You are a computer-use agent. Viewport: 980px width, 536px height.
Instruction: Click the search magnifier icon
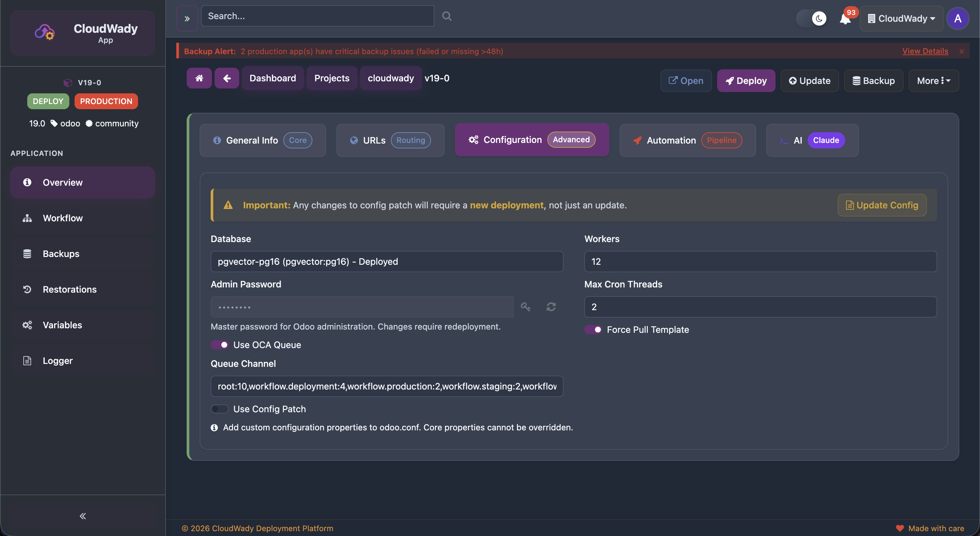(446, 16)
